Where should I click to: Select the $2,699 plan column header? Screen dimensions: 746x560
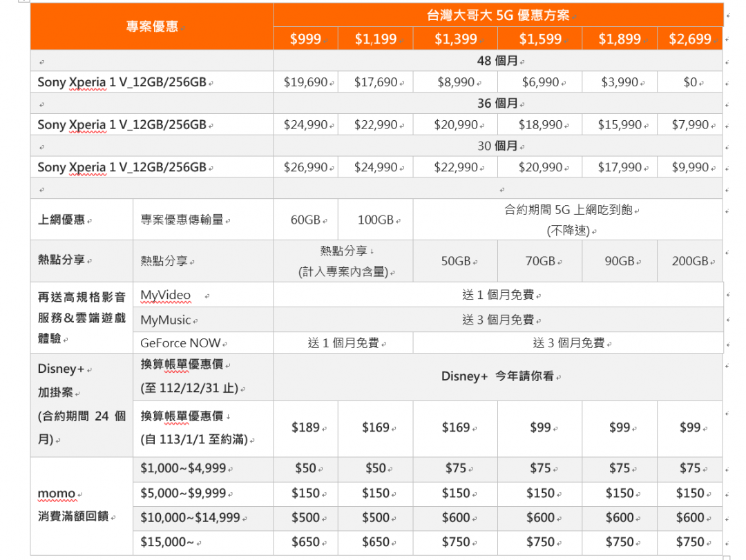pyautogui.click(x=689, y=39)
